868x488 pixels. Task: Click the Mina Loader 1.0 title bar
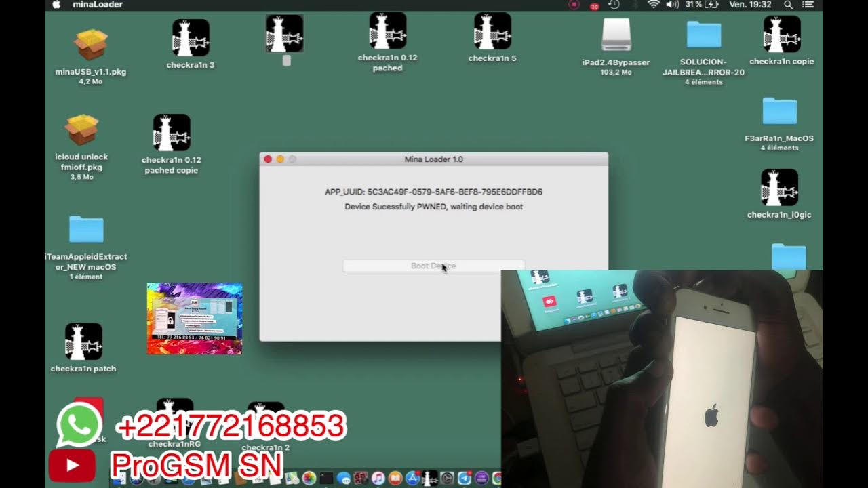[x=433, y=159]
